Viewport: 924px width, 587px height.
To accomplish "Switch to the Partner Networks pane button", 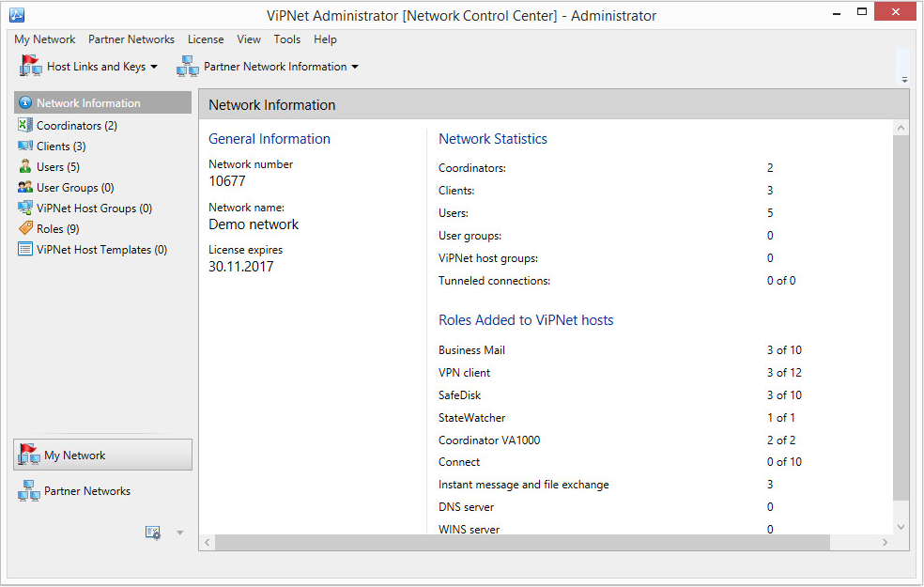I will coord(102,491).
